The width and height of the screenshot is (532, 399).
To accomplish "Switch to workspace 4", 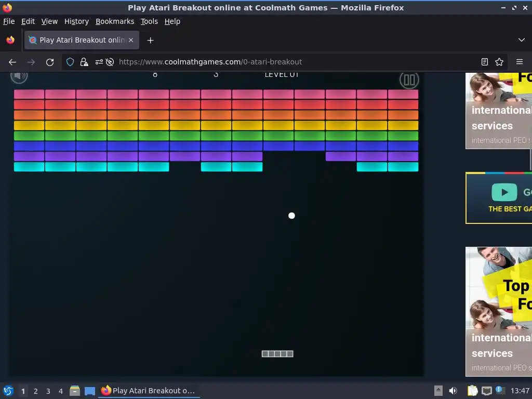I will (61, 391).
